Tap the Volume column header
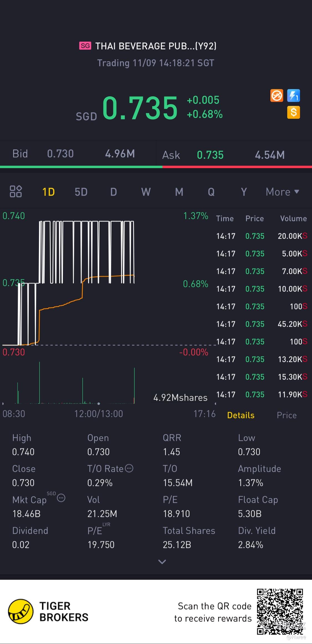The height and width of the screenshot is (644, 312). (293, 219)
